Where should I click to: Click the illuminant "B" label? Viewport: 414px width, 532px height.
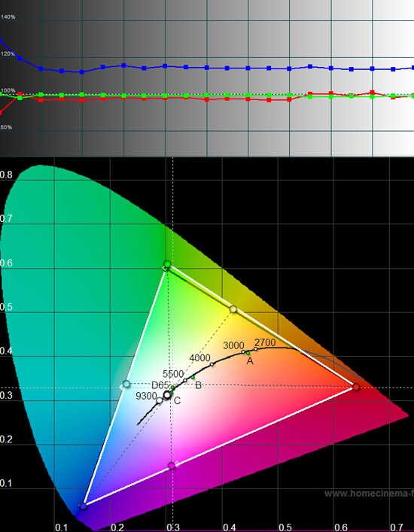click(x=199, y=385)
